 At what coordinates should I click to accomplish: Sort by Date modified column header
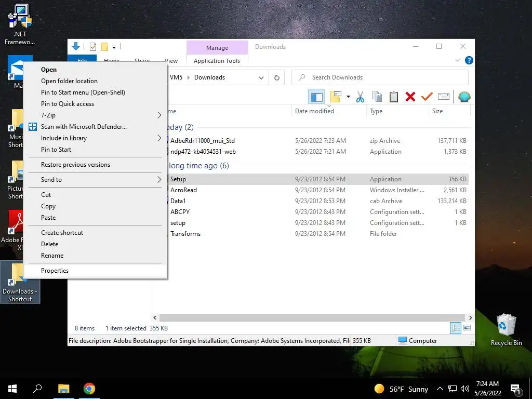[314, 111]
